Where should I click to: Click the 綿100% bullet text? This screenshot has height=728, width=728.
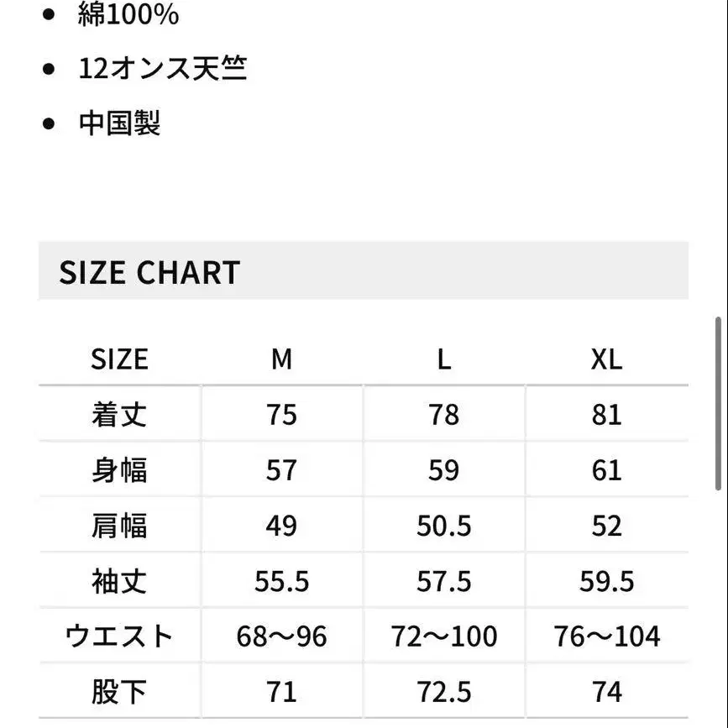pos(128,15)
